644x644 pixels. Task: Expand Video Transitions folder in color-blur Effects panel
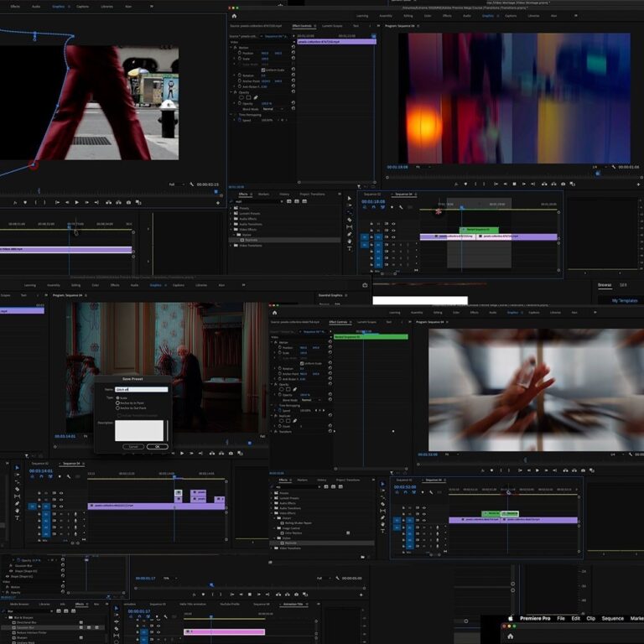[231, 245]
